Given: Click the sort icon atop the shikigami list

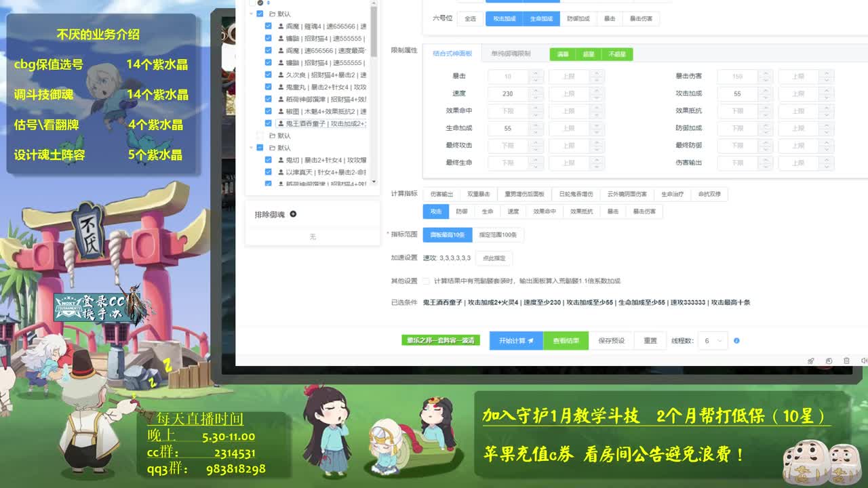Looking at the screenshot, I should 269,3.
